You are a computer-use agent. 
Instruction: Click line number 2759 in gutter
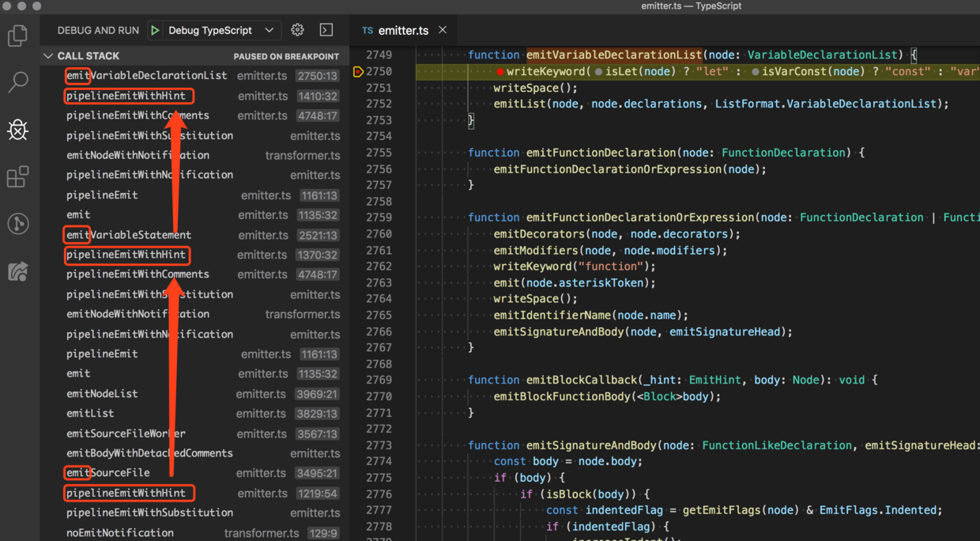click(379, 218)
